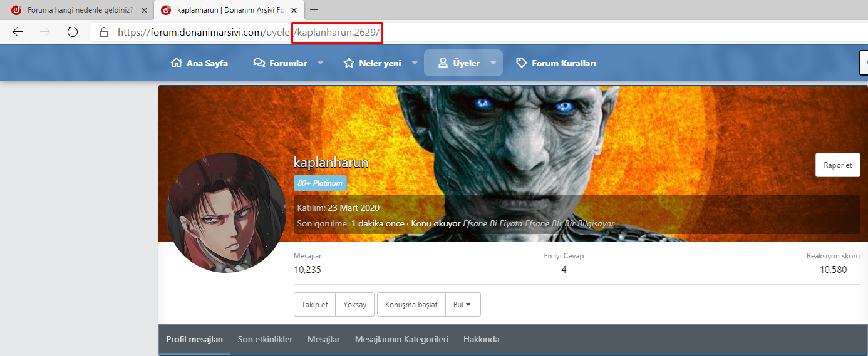Expand the Üyeler dropdown arrow
868x356 pixels.
pyautogui.click(x=493, y=63)
